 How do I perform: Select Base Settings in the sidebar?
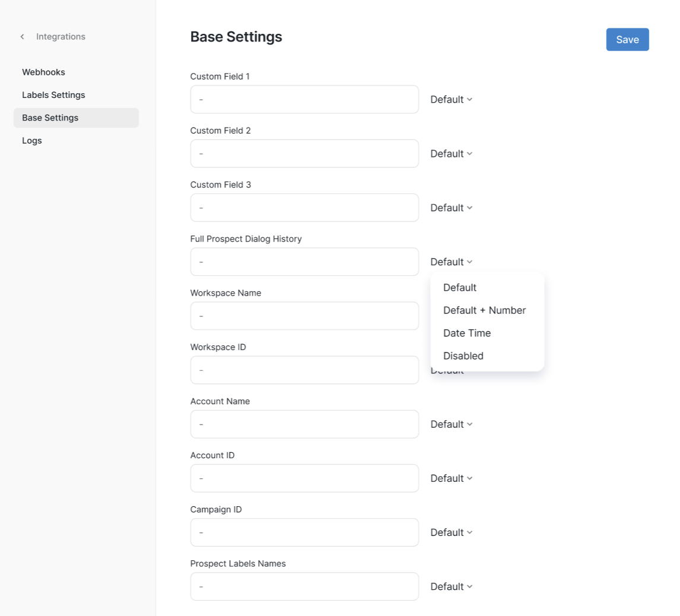pyautogui.click(x=50, y=118)
